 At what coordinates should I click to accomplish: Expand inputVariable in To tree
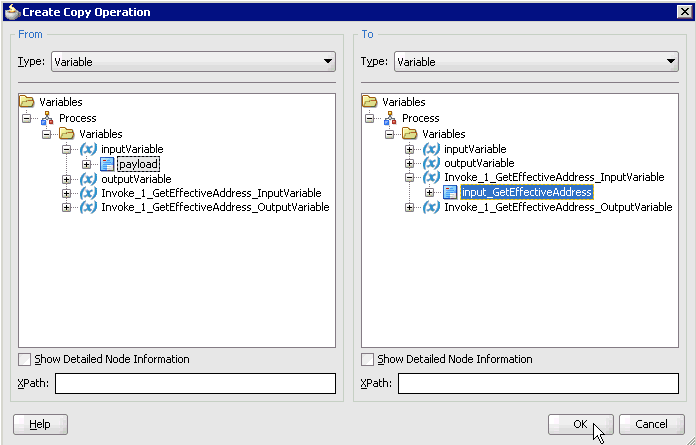click(409, 150)
